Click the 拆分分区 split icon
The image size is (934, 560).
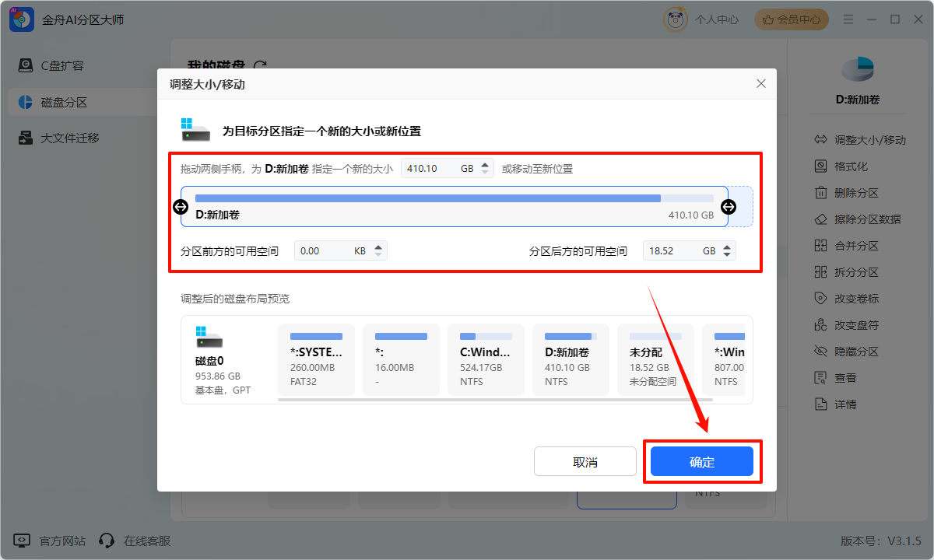(x=820, y=272)
